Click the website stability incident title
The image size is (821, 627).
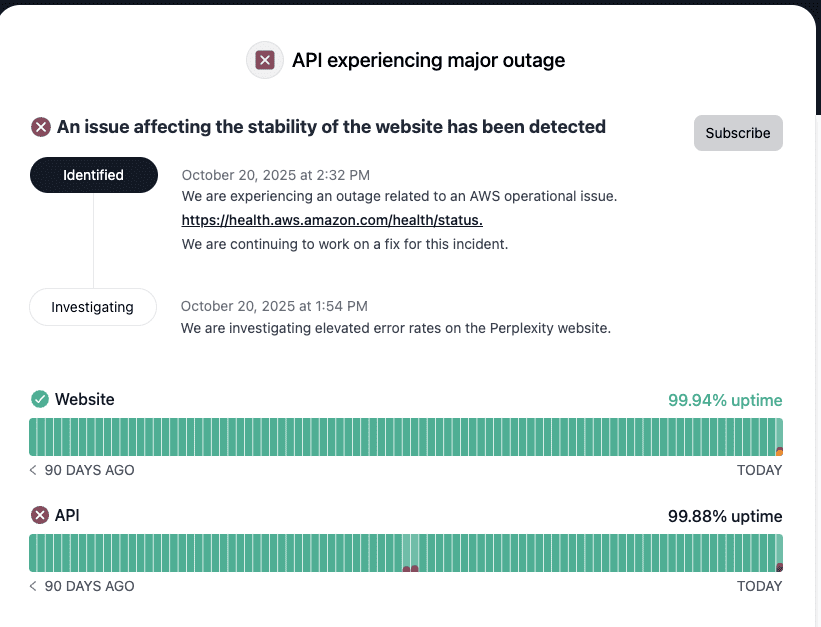click(331, 127)
